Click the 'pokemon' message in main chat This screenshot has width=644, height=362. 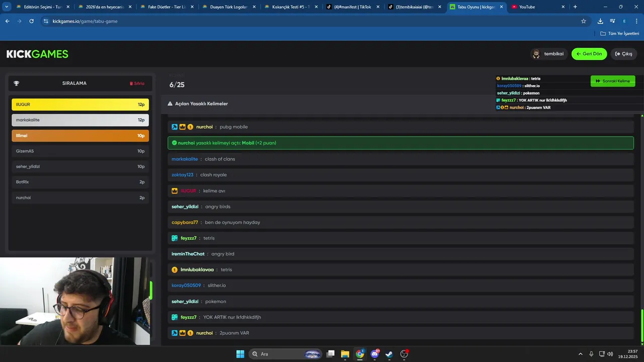click(x=216, y=302)
